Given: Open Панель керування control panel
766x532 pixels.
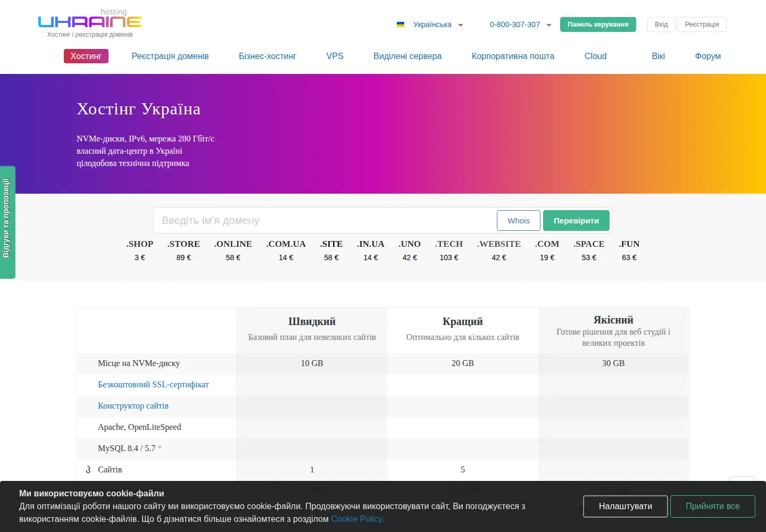Looking at the screenshot, I should point(598,24).
